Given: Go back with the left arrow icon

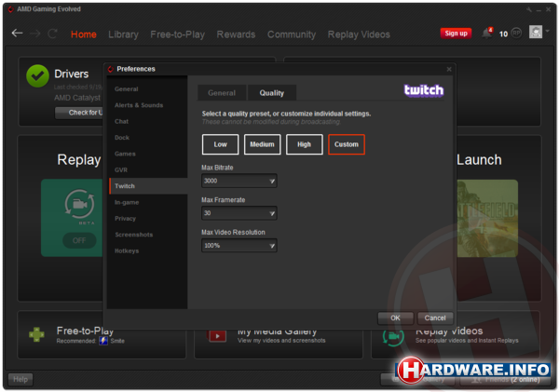Looking at the screenshot, I should (17, 34).
